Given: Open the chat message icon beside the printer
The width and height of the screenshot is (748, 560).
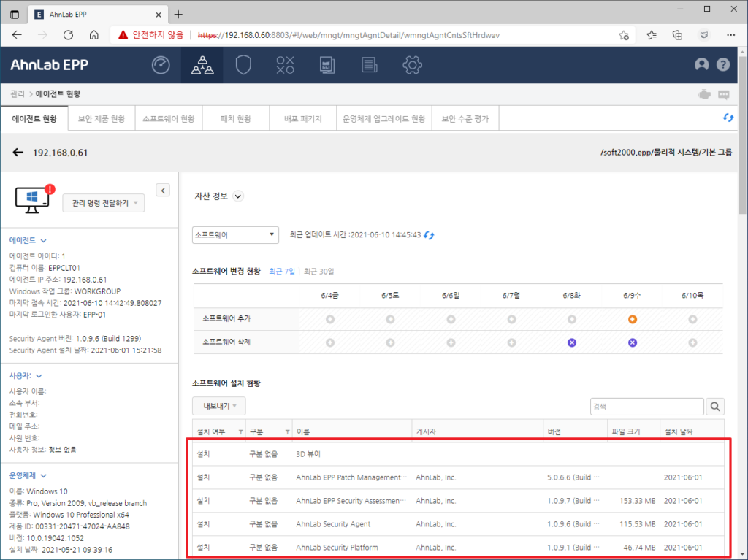Looking at the screenshot, I should (x=725, y=93).
